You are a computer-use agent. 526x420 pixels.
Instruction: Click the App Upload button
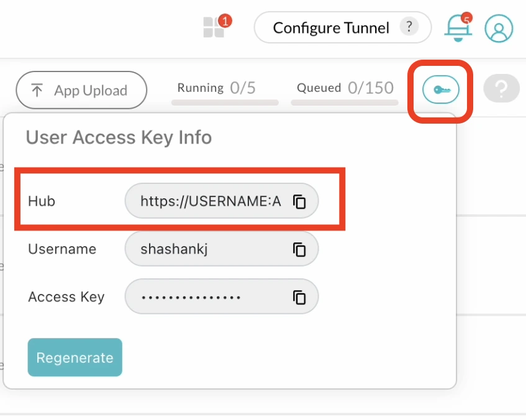81,91
